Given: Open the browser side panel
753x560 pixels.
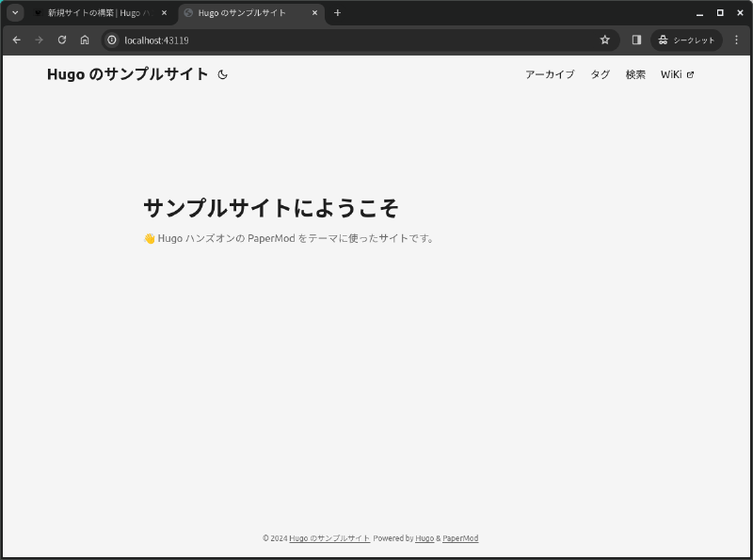Looking at the screenshot, I should (636, 40).
